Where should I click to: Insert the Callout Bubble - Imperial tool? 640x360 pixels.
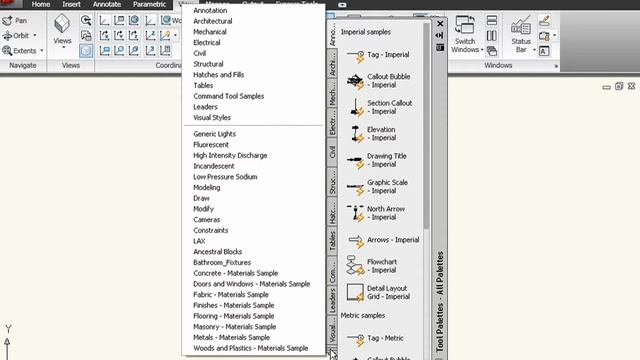[x=379, y=81]
